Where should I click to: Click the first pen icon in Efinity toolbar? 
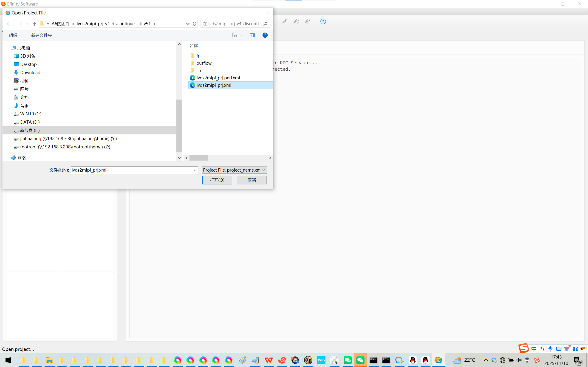[284, 21]
